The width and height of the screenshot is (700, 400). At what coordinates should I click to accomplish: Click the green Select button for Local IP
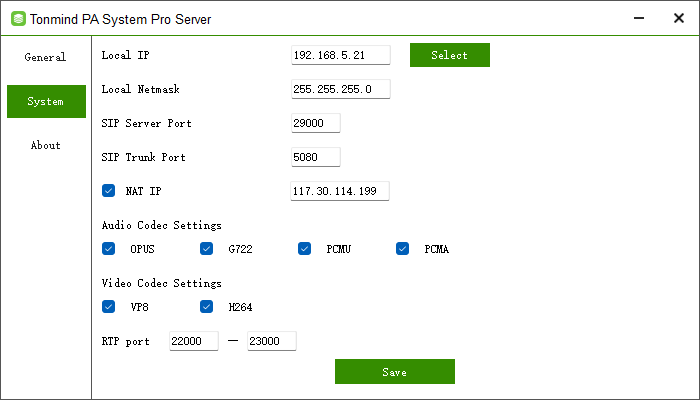point(450,55)
